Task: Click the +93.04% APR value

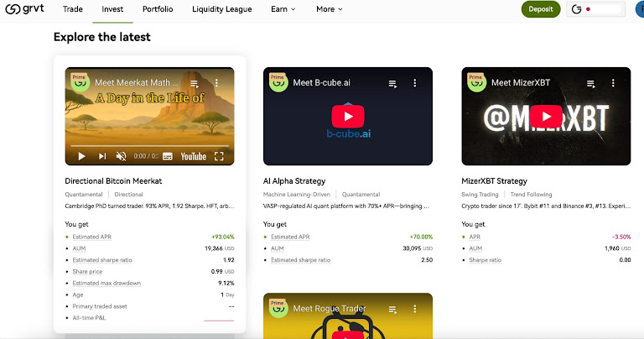Action: tap(223, 237)
